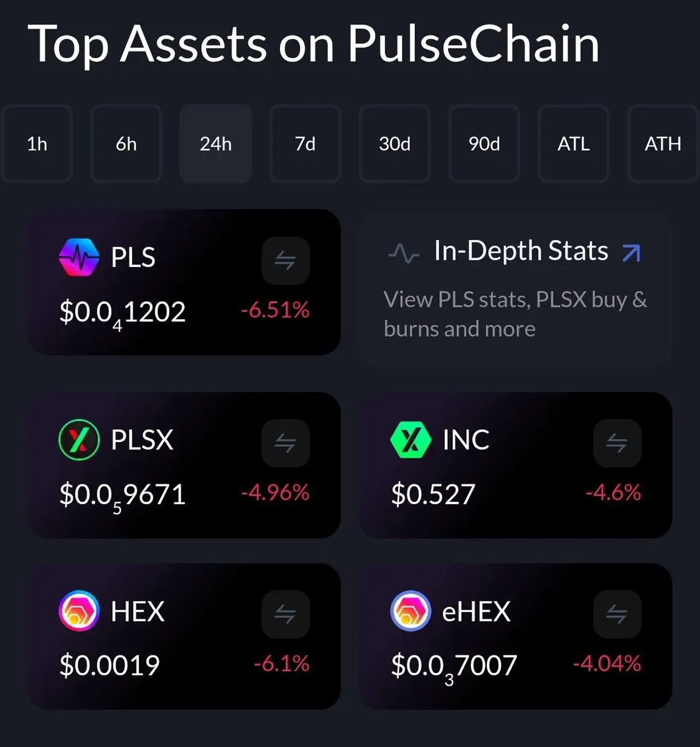The image size is (700, 747).
Task: Open the In-Depth Stats link
Action: (521, 251)
